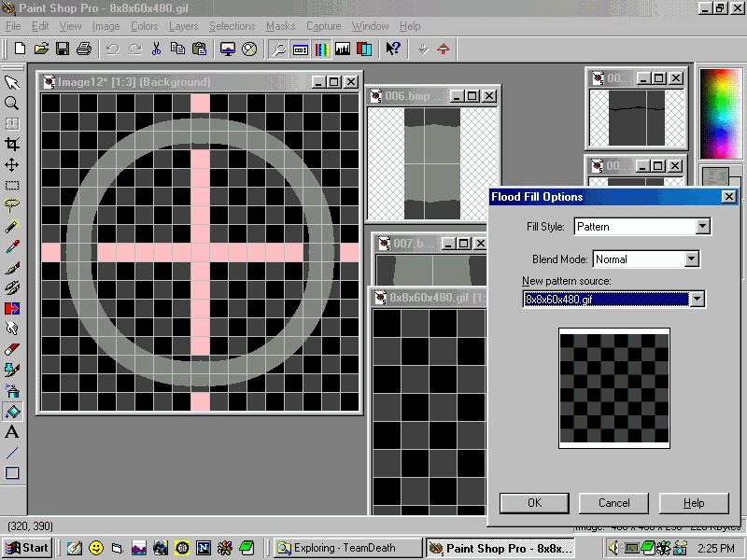Pick the Freehand lasso selection tool
This screenshot has height=560, width=747.
(x=12, y=205)
